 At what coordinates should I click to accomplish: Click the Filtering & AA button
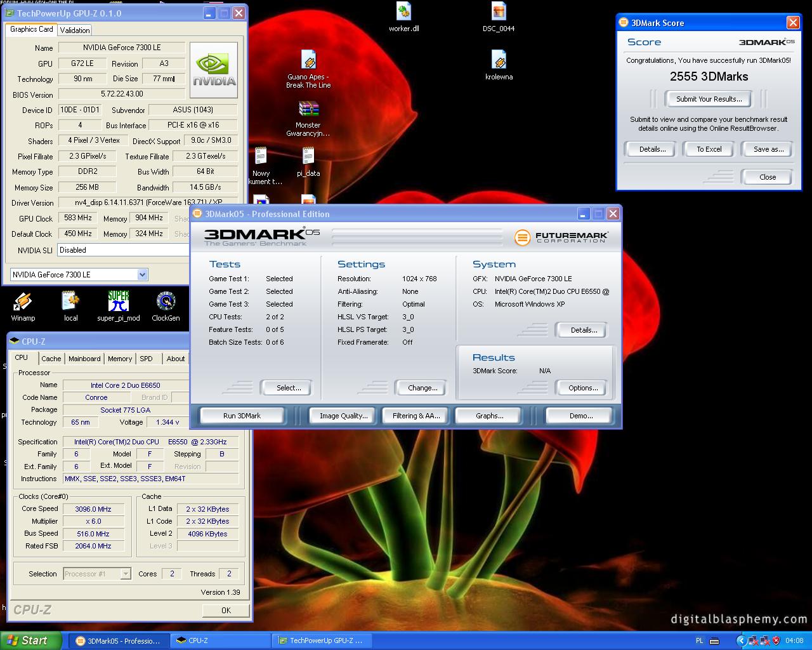[416, 416]
